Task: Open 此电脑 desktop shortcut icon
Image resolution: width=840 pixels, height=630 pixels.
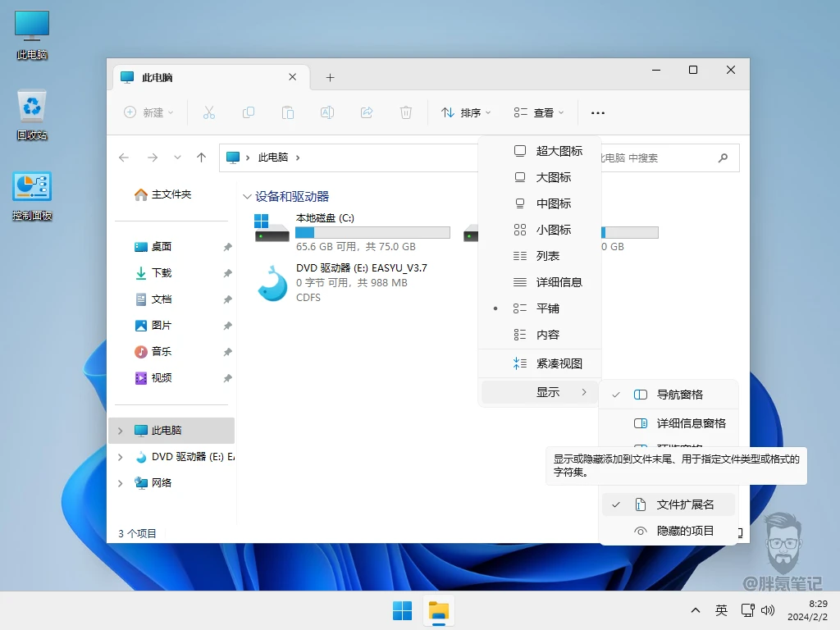Action: tap(32, 34)
